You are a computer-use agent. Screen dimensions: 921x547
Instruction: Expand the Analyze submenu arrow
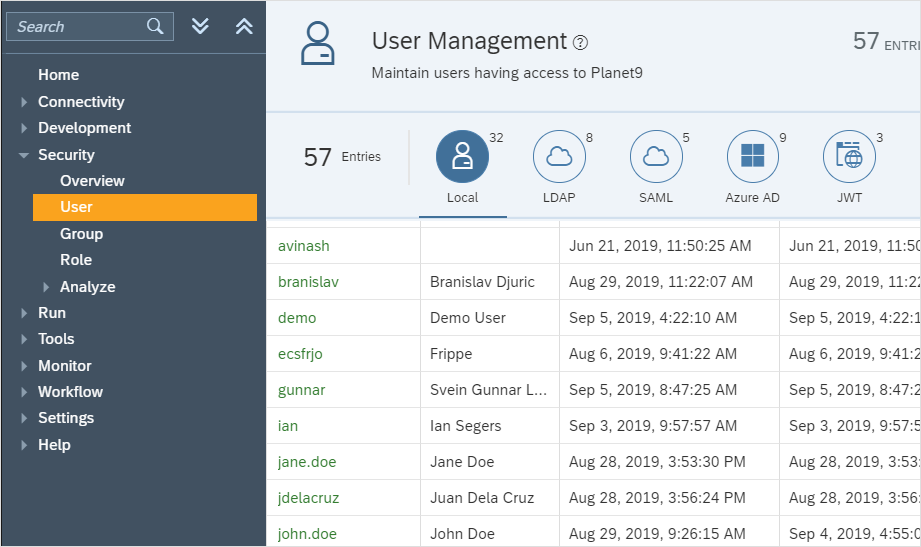click(46, 287)
